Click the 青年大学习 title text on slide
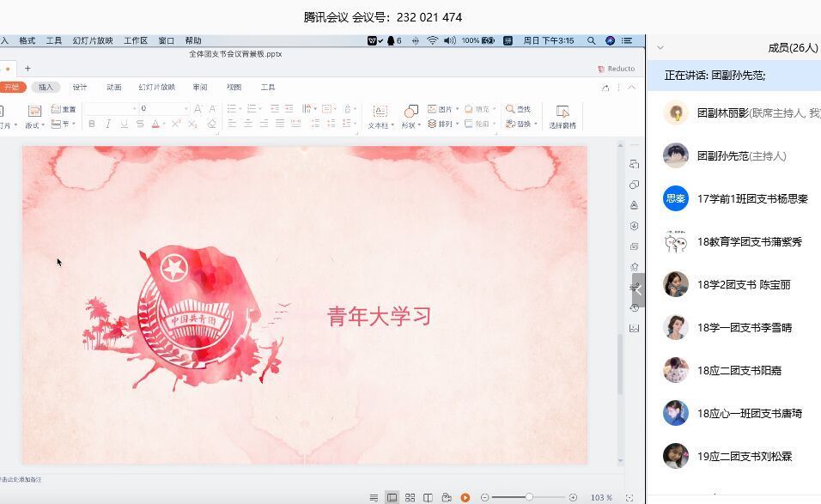The image size is (821, 504). click(x=379, y=316)
